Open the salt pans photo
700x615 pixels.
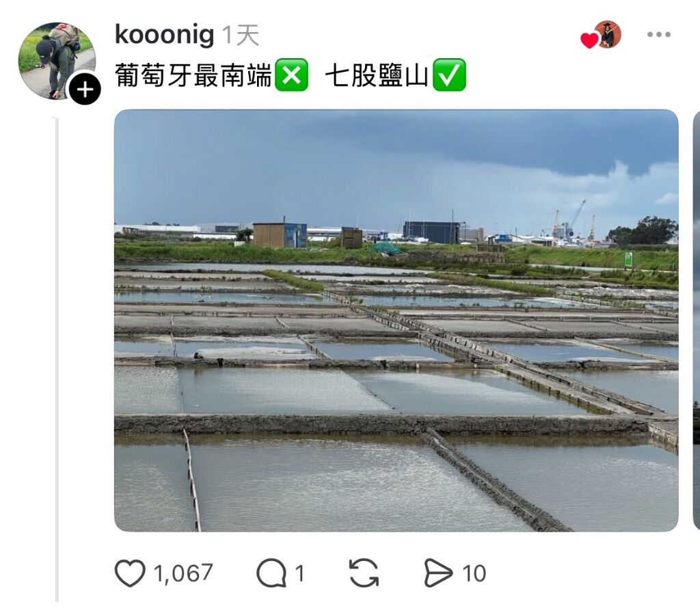tap(396, 320)
